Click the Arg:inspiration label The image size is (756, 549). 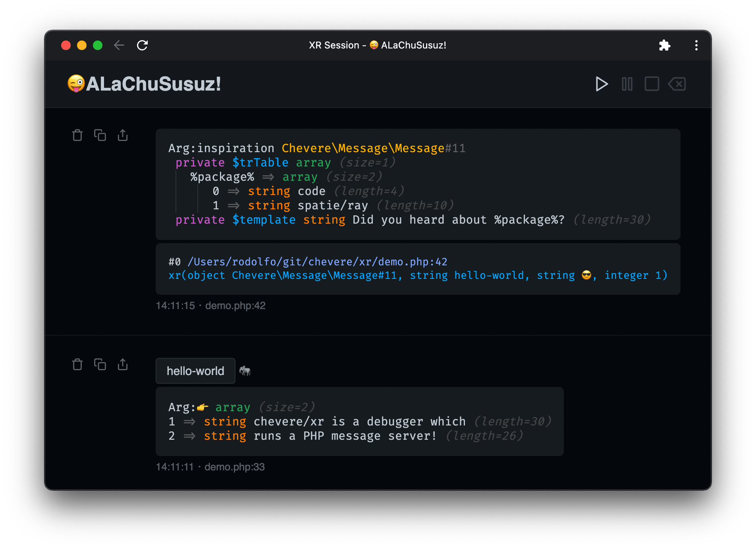coord(221,148)
